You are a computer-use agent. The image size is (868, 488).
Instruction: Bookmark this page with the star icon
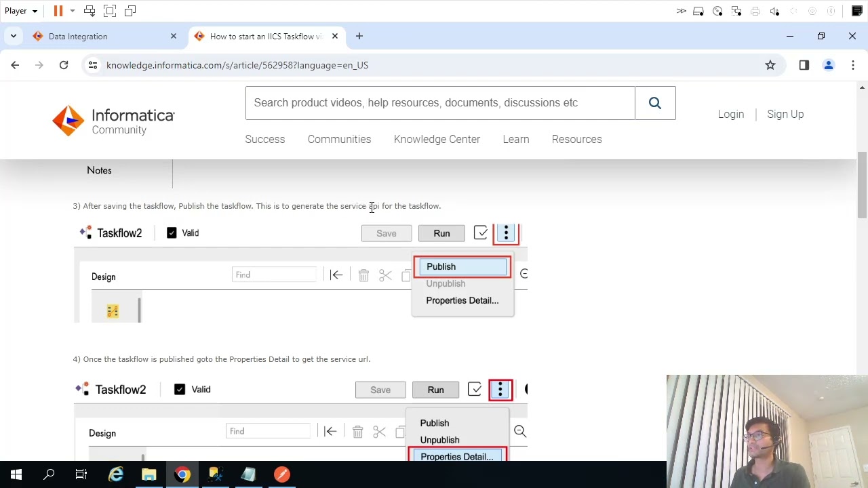point(770,65)
